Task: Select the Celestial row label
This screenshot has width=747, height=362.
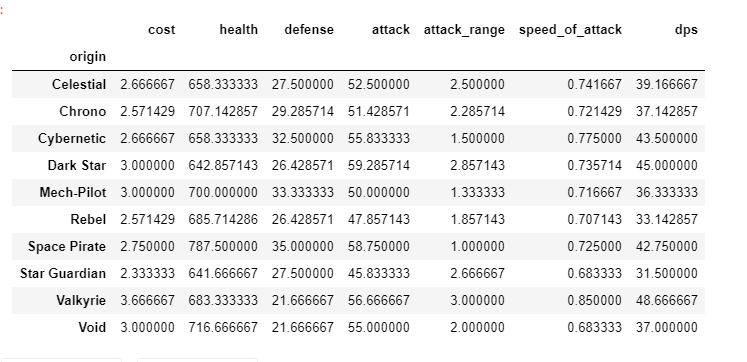Action: [x=79, y=84]
